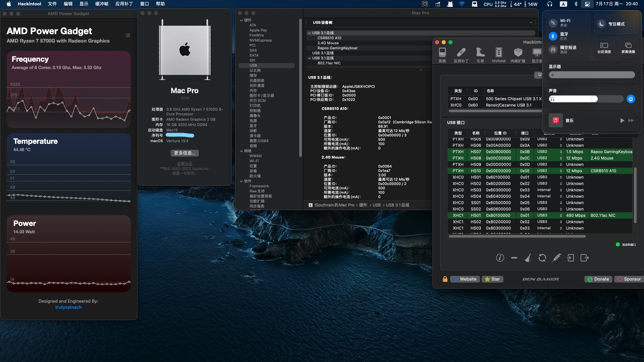Image resolution: width=644 pixels, height=362 pixels.
Task: Open AMD Power Gadget settings list icon
Action: [128, 35]
